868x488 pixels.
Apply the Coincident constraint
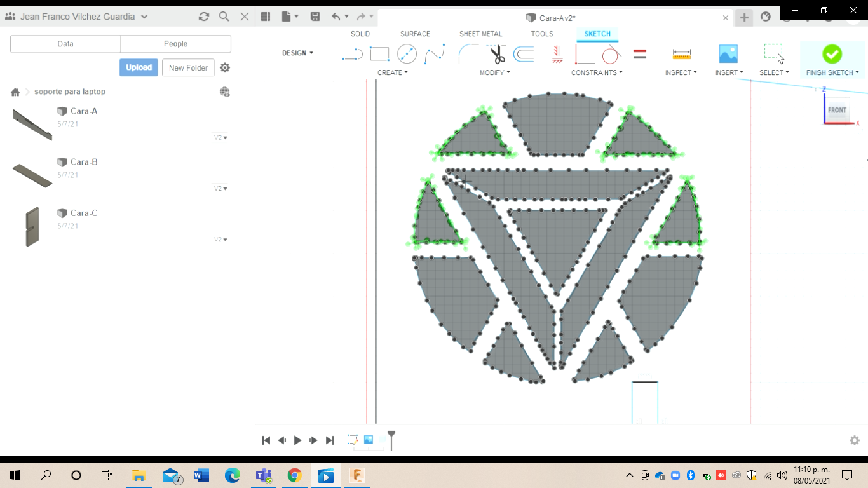click(585, 55)
